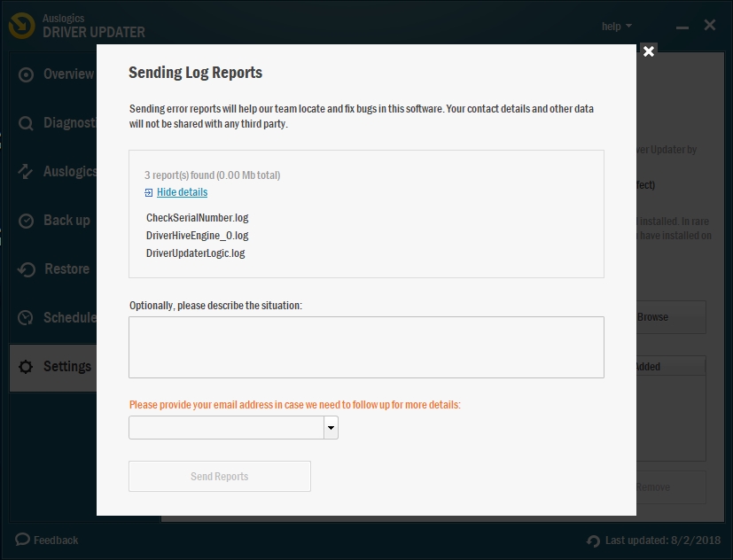Click the Settings gear icon
The width and height of the screenshot is (733, 560).
[x=27, y=367]
